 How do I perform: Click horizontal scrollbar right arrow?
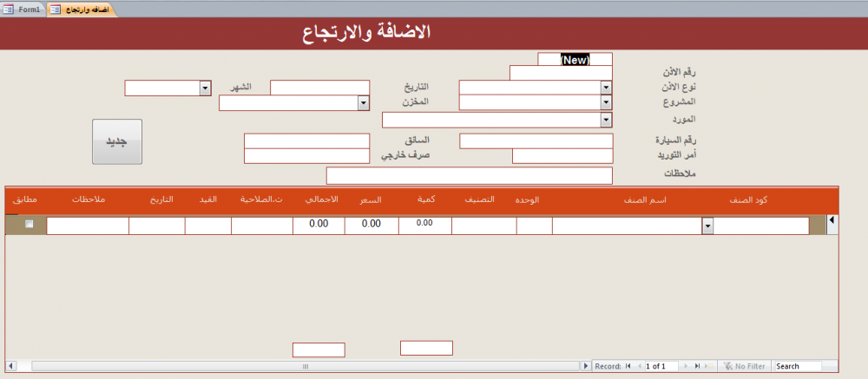(x=585, y=367)
